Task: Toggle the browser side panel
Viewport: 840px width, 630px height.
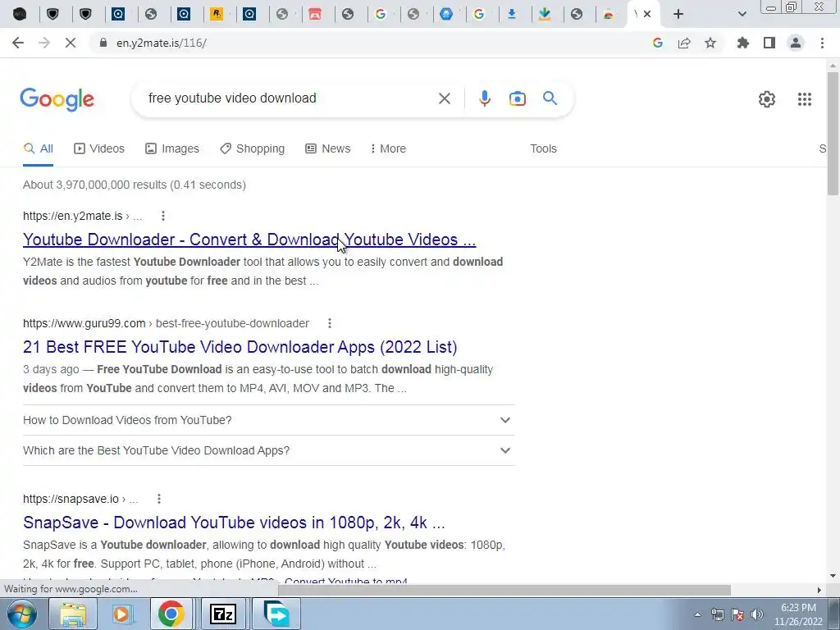Action: [769, 43]
